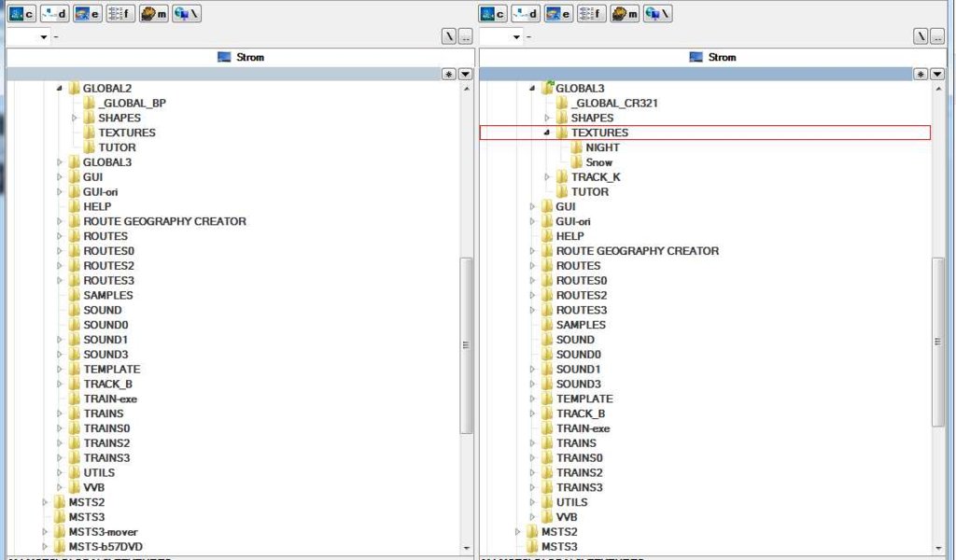Select TRAINS3 folder in right tree

coord(579,487)
